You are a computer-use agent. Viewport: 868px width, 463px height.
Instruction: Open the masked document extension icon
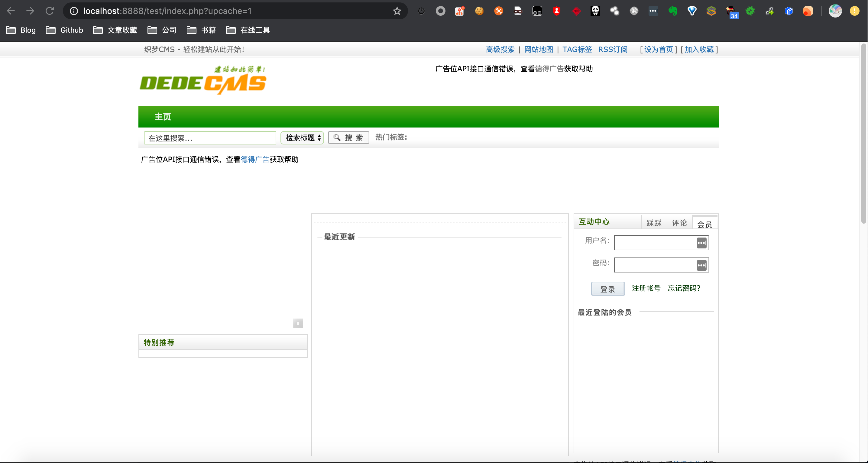[x=518, y=11]
